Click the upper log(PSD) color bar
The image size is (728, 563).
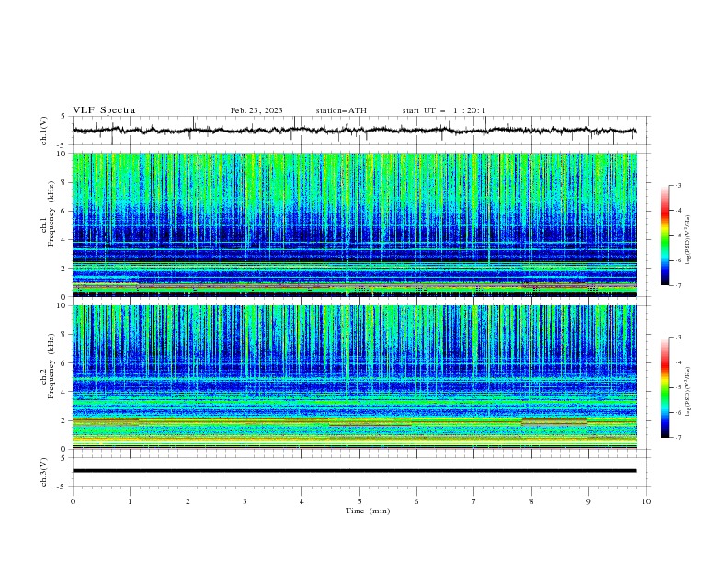point(665,236)
